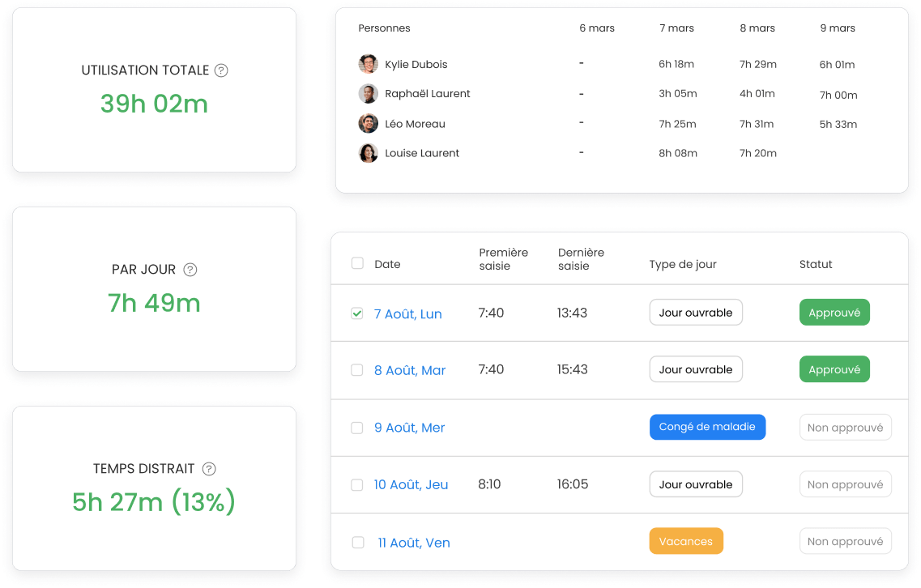Click the 5h 27m (13%) value
921x588 pixels.
154,501
